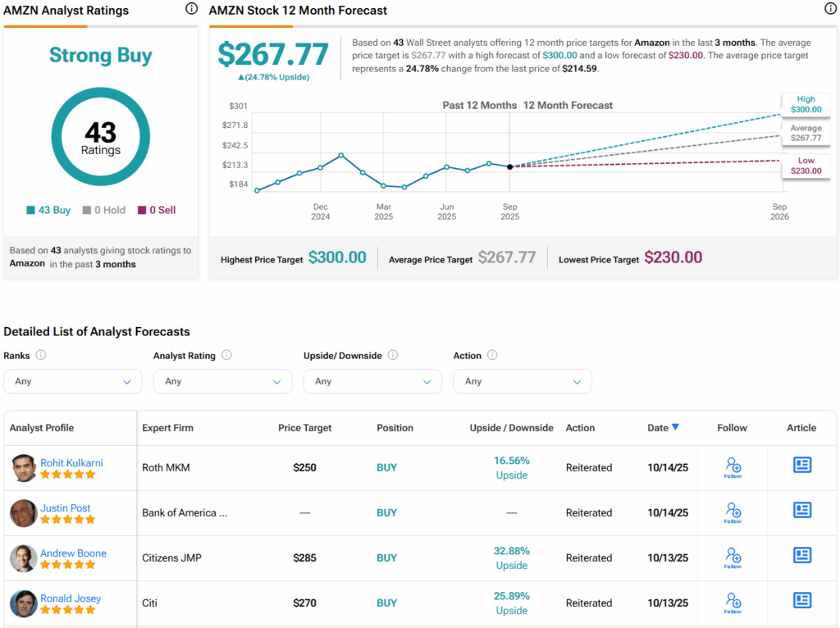Click info icon next to Ranks filter
This screenshot has width=840, height=628.
41,356
